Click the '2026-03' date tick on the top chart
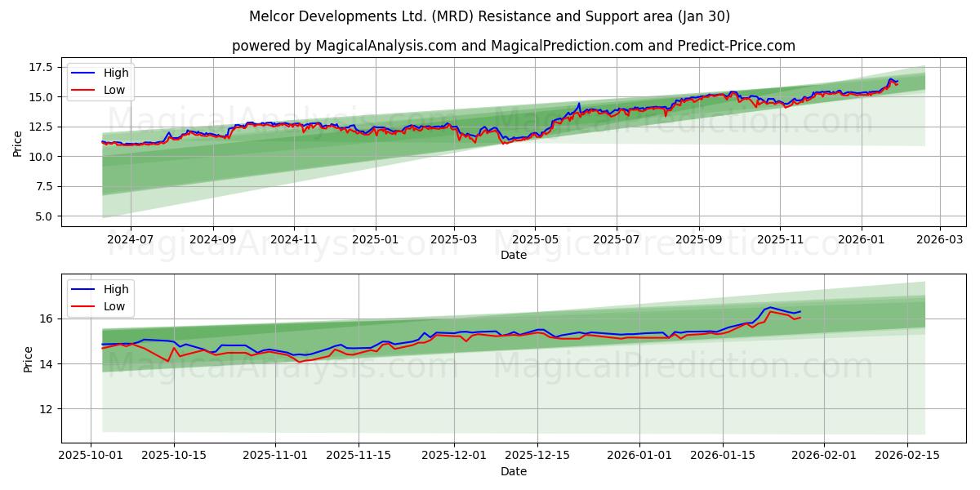 pyautogui.click(x=940, y=241)
